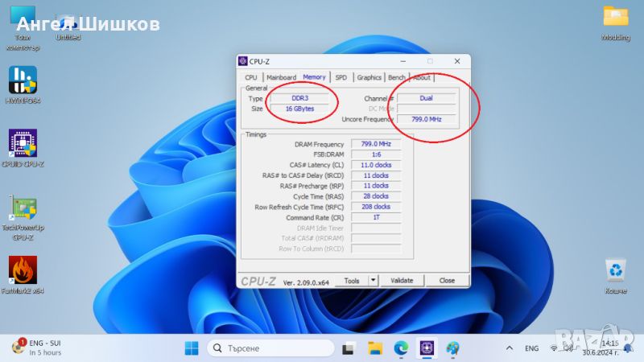This screenshot has width=644, height=362.
Task: Switch to the Mainboard tab
Action: click(281, 77)
